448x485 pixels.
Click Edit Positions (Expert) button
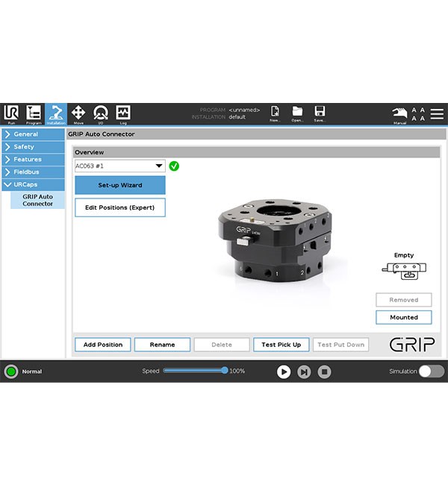pos(120,207)
